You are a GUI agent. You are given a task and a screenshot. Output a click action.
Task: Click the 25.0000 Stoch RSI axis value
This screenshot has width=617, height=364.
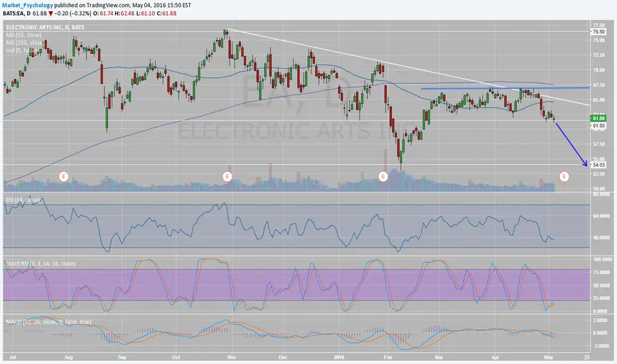coord(601,298)
